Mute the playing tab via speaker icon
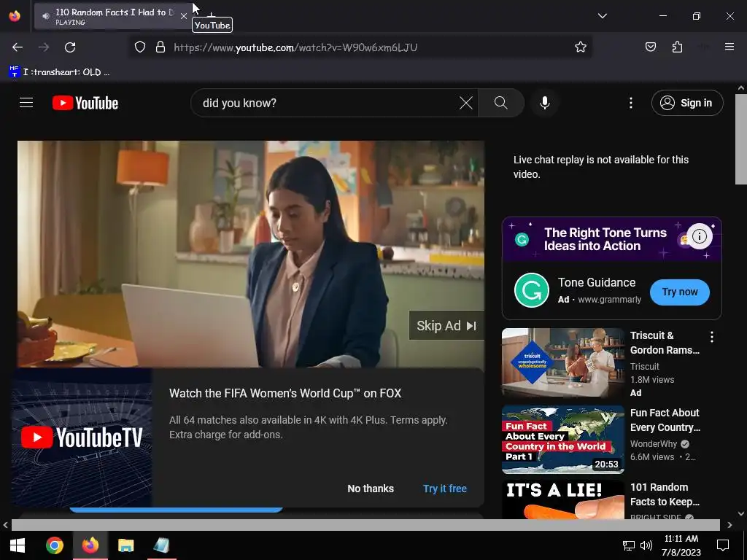The width and height of the screenshot is (747, 560). (x=46, y=16)
